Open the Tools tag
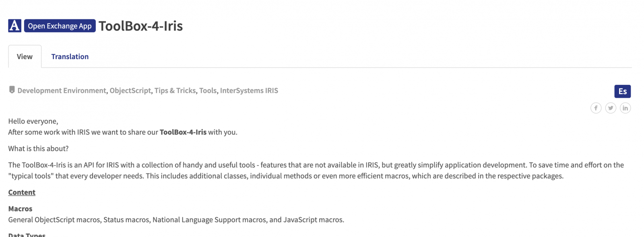Image resolution: width=644 pixels, height=237 pixels. 208,91
